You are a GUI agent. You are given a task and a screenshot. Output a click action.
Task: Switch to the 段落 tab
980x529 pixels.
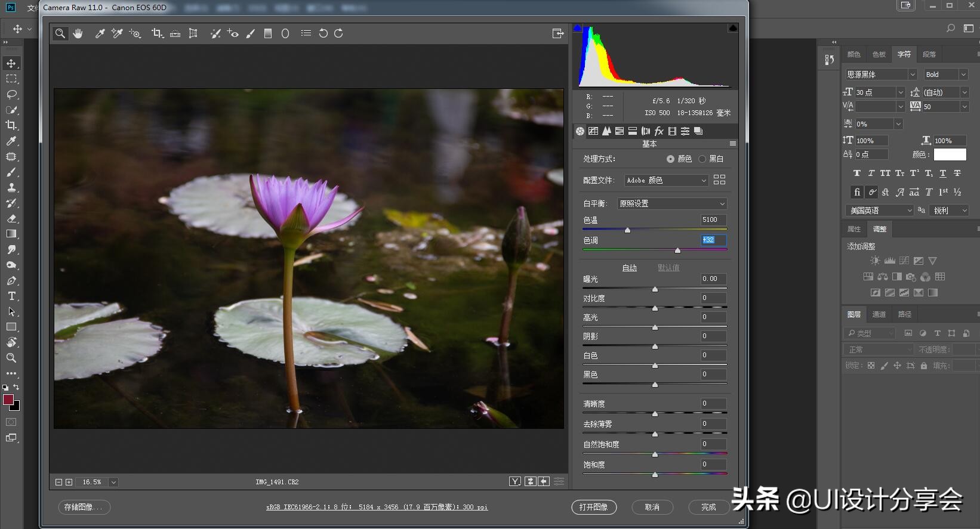click(929, 54)
